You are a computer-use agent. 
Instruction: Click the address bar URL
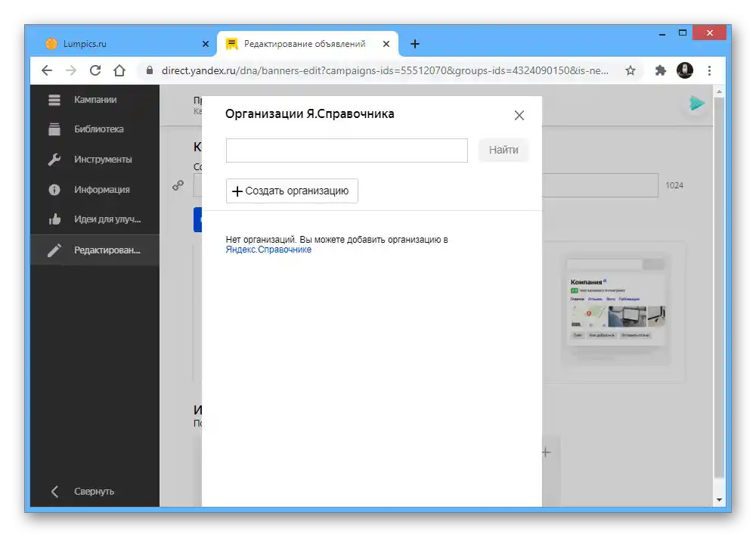pyautogui.click(x=385, y=70)
